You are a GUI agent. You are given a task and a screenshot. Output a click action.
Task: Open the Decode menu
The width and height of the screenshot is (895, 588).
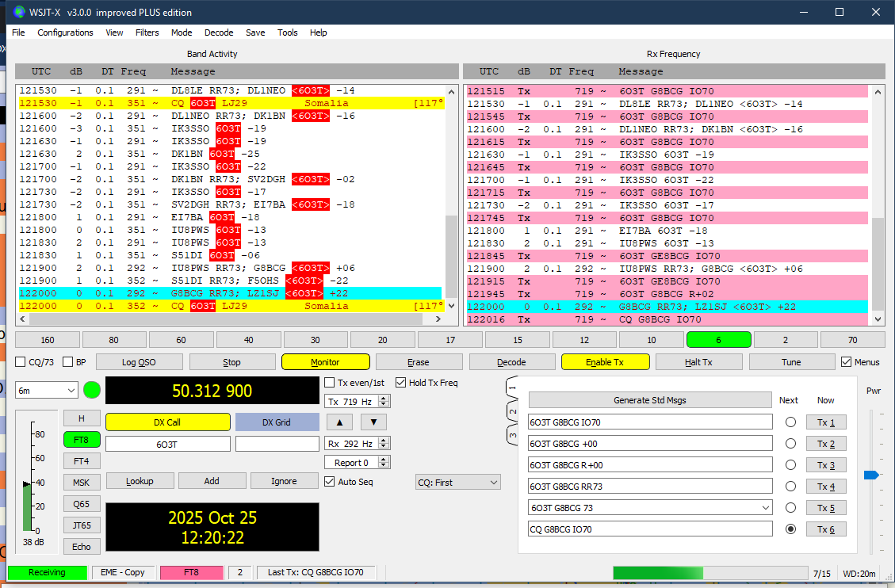(219, 32)
